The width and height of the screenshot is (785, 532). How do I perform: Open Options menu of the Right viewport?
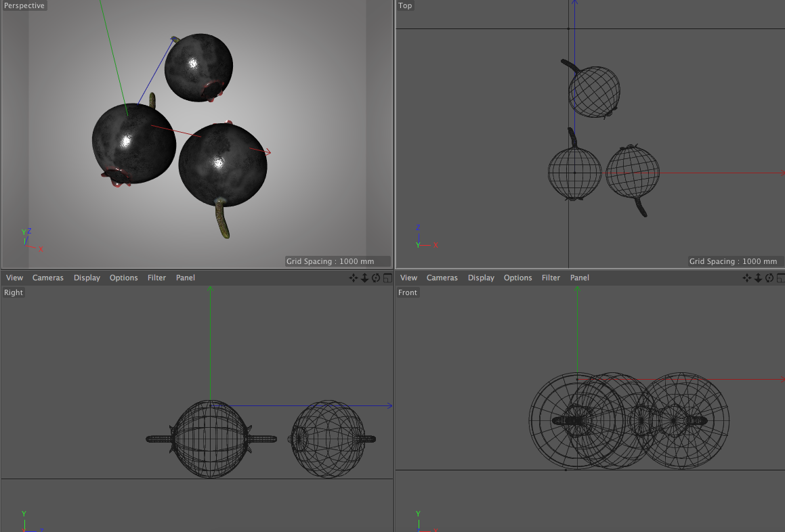124,278
